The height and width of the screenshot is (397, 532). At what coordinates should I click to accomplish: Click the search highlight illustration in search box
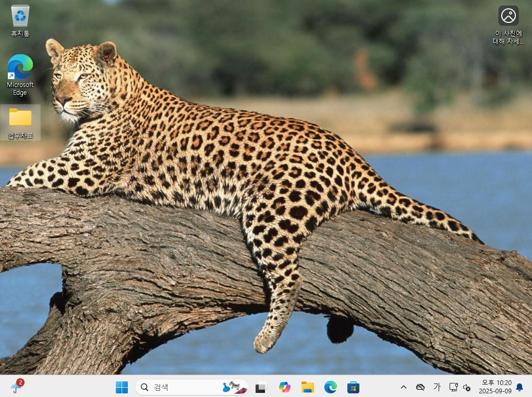click(x=235, y=387)
